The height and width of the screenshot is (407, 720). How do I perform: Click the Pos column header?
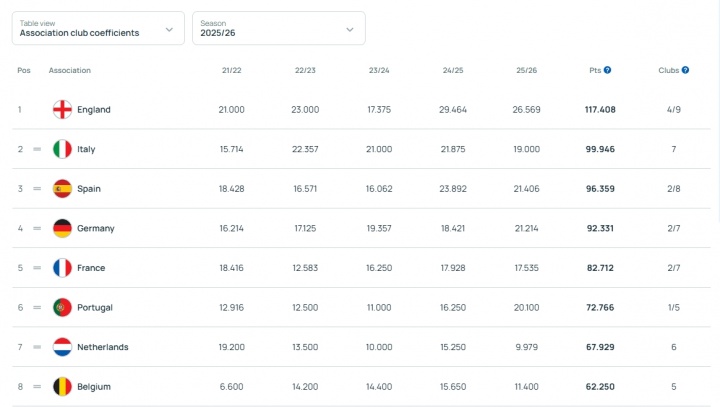24,71
